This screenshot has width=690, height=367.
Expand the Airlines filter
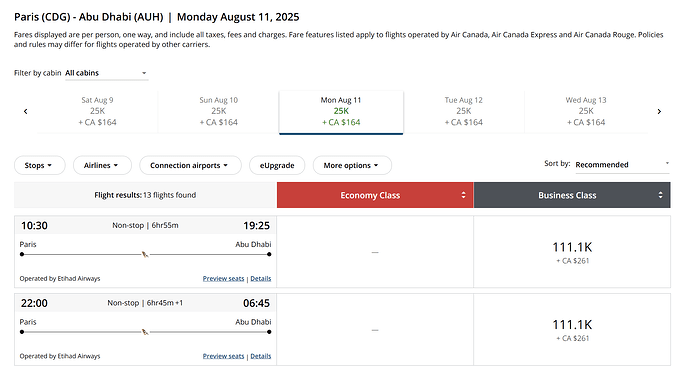tap(102, 165)
